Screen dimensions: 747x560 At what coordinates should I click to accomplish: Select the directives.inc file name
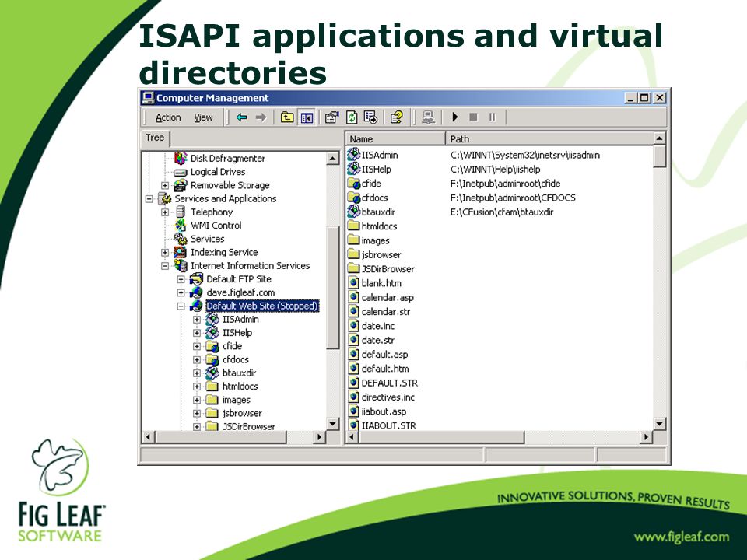388,397
